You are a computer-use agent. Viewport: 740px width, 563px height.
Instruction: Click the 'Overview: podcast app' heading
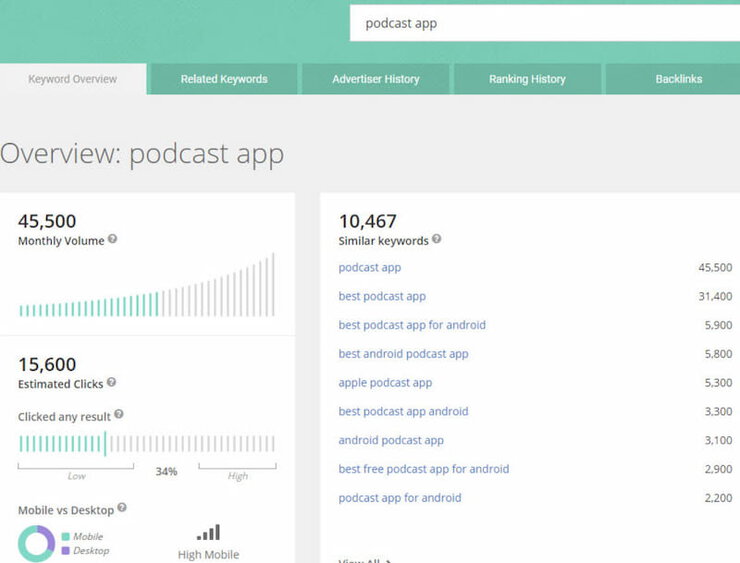click(142, 154)
